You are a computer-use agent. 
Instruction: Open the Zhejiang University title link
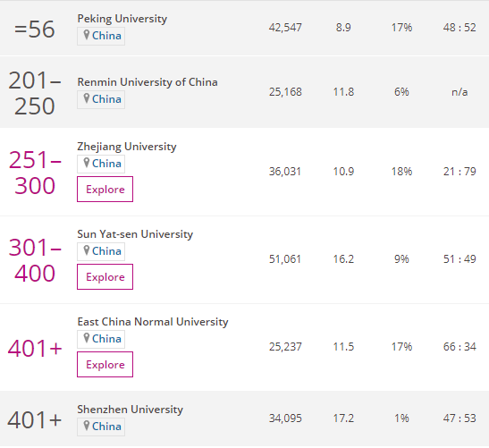[127, 147]
